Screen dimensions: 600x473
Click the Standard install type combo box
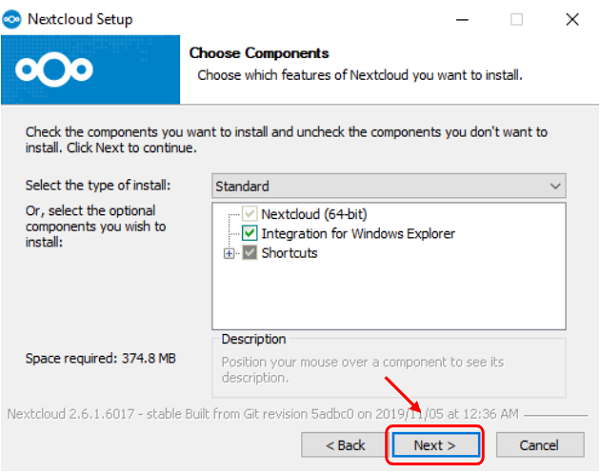point(380,186)
